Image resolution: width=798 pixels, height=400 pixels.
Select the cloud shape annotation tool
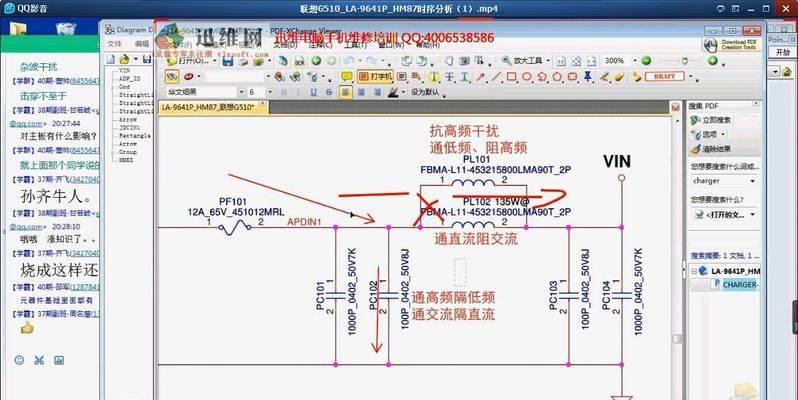[573, 77]
